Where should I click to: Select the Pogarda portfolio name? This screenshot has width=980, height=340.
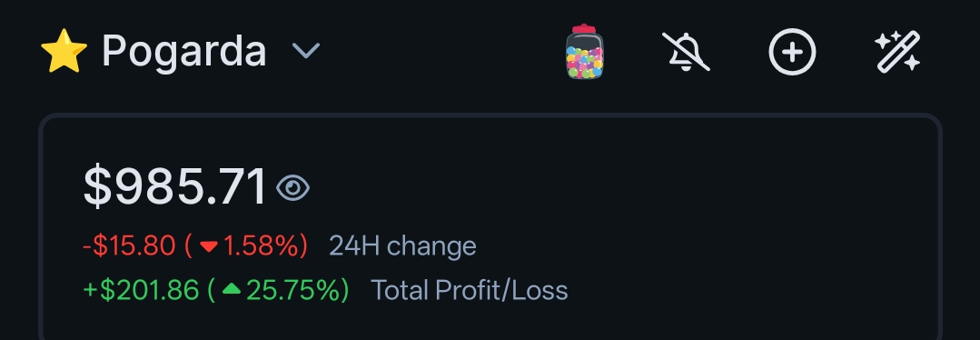pos(183,51)
